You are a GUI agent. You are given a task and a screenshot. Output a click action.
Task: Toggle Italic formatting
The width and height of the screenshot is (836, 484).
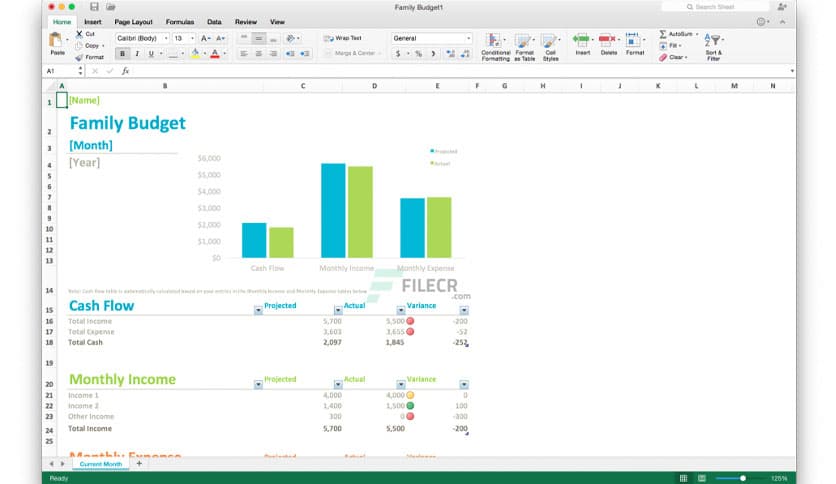pyautogui.click(x=137, y=54)
